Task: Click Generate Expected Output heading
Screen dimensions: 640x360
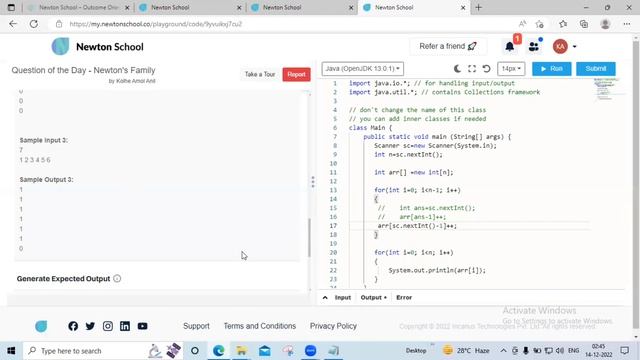Action: click(63, 278)
